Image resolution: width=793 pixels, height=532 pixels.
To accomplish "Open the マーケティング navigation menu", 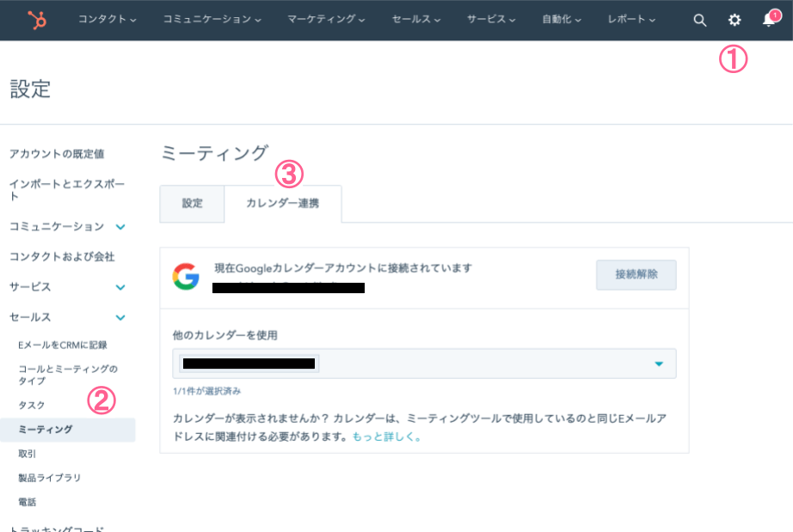I will point(326,19).
